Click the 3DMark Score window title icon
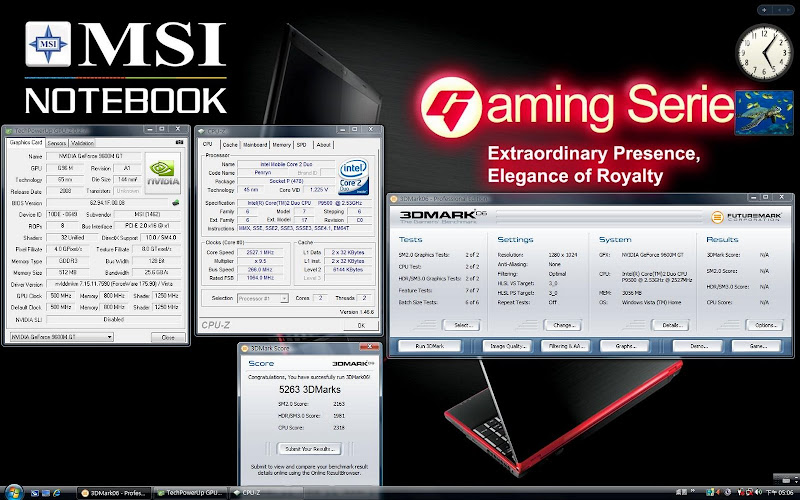 [244, 348]
